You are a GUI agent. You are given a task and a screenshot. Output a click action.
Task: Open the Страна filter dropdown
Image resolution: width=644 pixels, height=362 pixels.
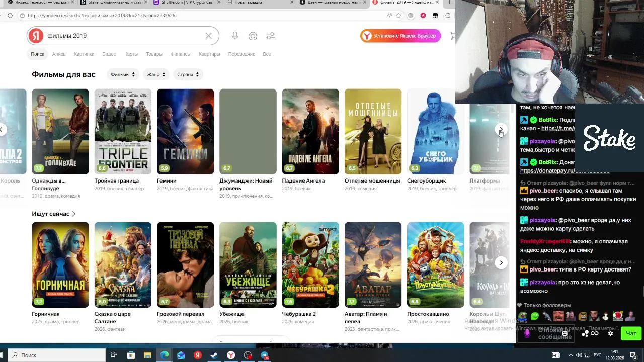[188, 74]
